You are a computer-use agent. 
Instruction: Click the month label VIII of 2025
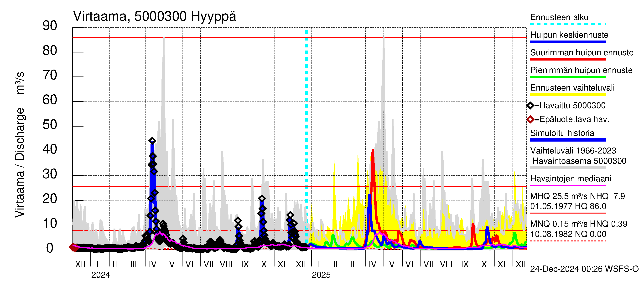point(446,264)
